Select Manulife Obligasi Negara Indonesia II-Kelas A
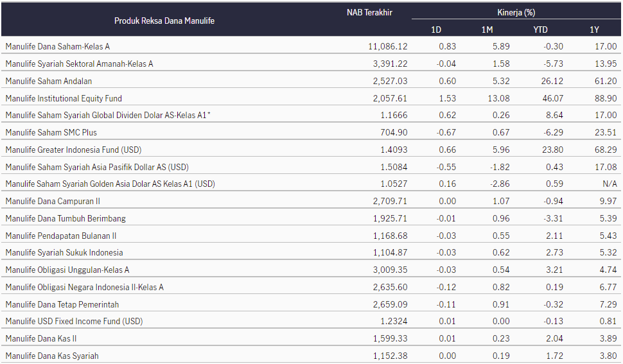 point(84,288)
